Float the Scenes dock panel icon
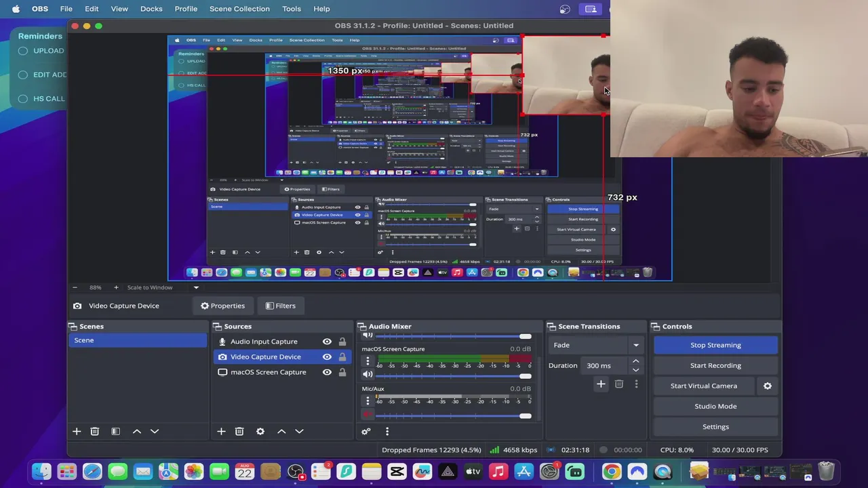868x488 pixels. tap(73, 326)
